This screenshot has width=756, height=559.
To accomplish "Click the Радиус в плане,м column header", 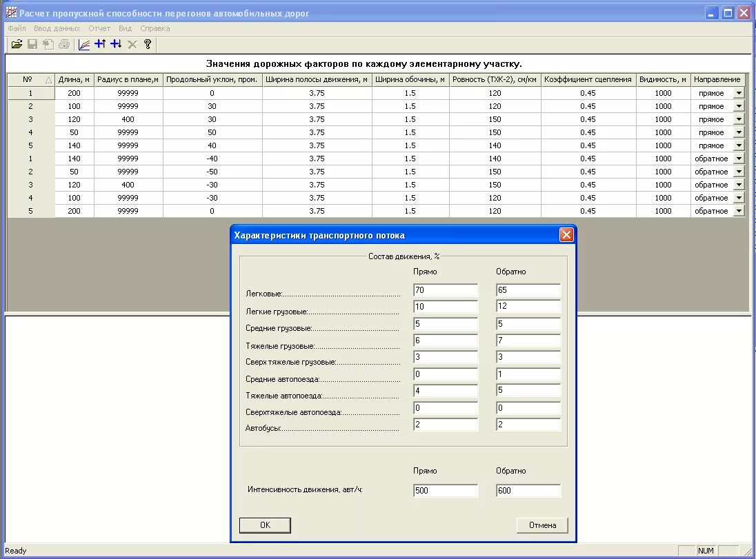I will coord(128,79).
